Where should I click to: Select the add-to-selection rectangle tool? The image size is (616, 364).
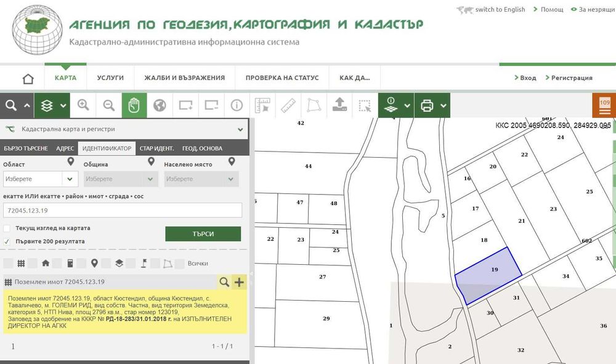[x=185, y=105]
